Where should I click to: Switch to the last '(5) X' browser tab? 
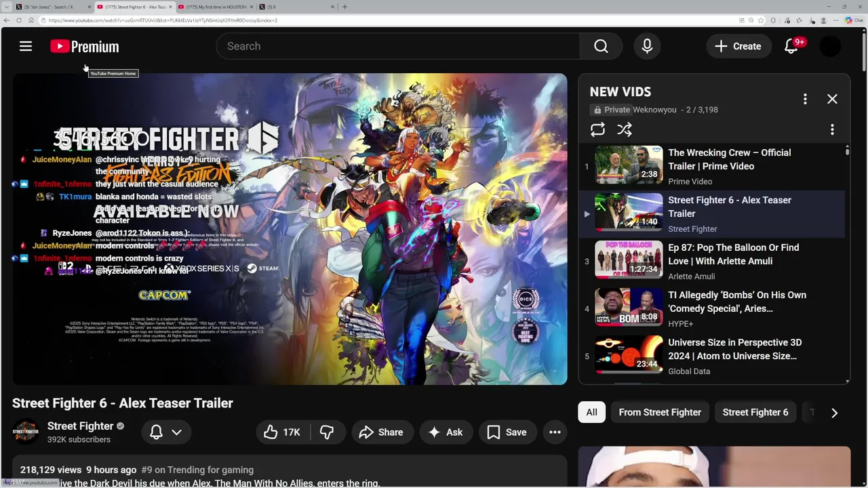[x=297, y=7]
